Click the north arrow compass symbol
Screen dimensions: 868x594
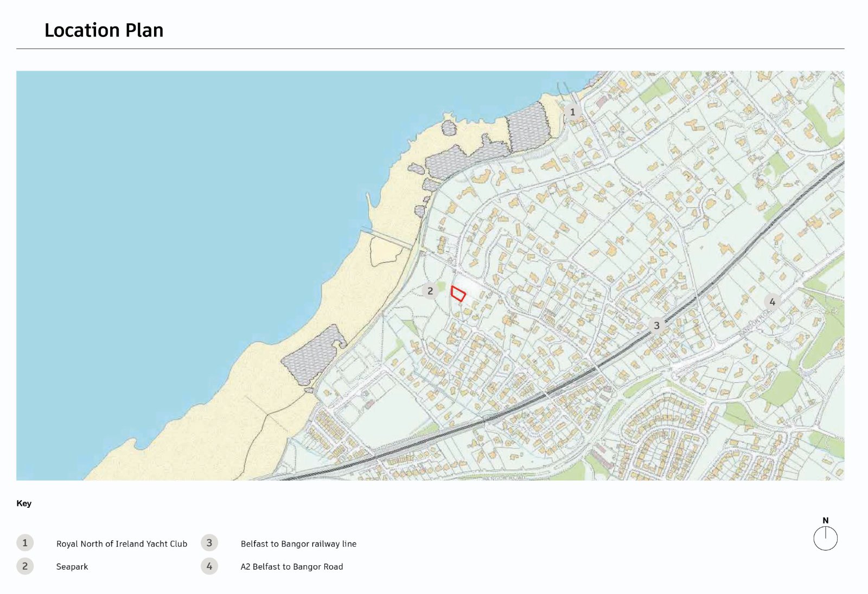(826, 534)
